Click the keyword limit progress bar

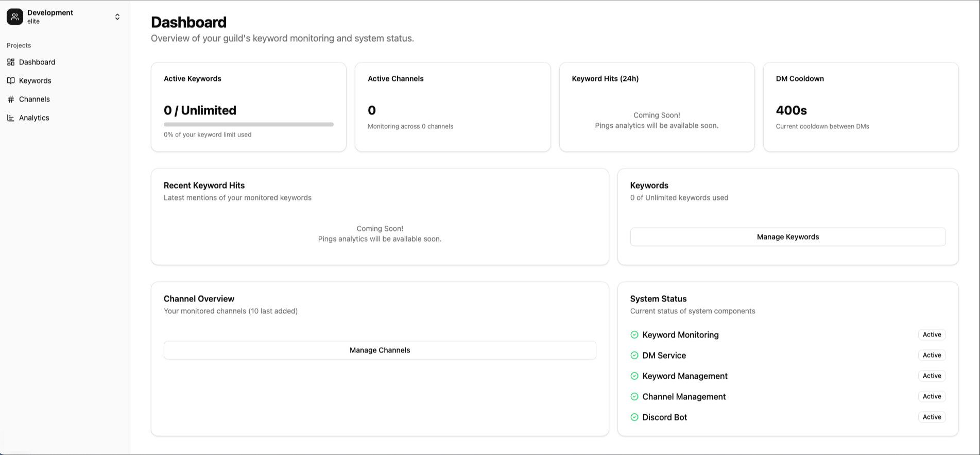[249, 124]
